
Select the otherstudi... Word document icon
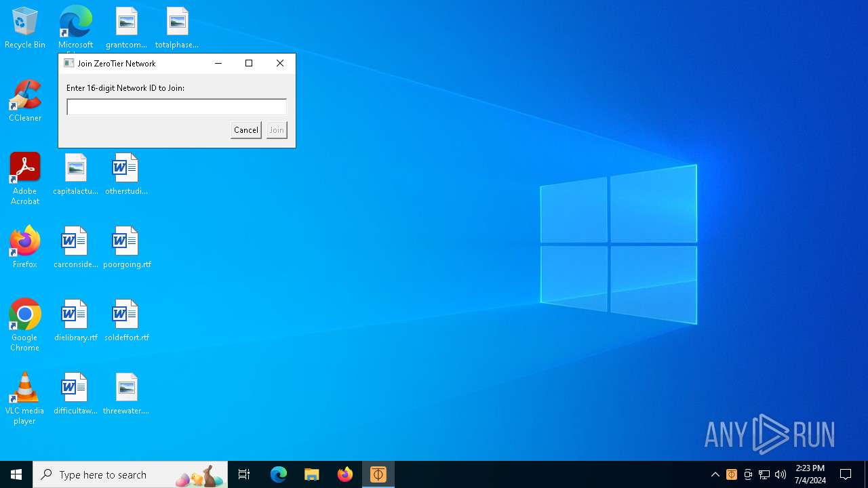pos(126,174)
